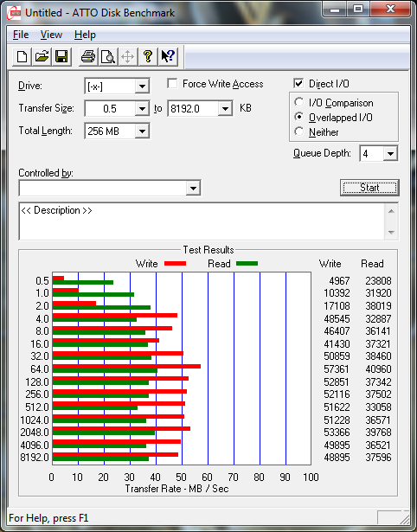Click the window resize grip corner

pos(404,518)
